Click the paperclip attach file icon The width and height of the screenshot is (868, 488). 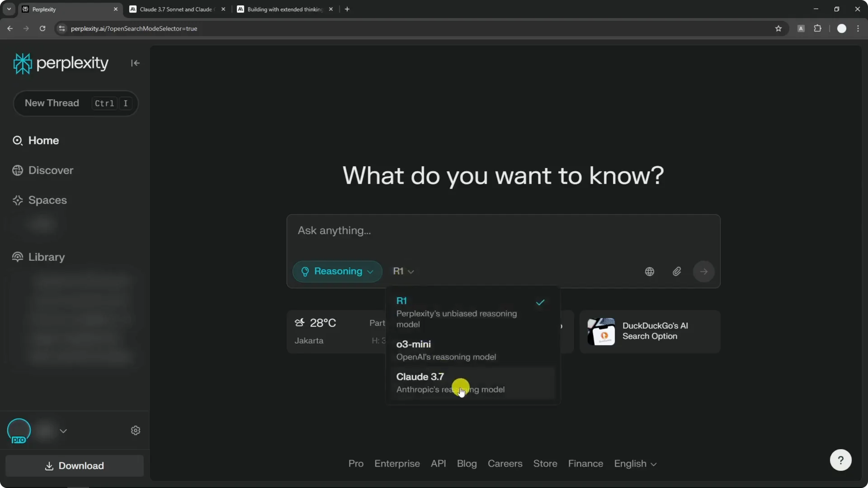point(676,272)
